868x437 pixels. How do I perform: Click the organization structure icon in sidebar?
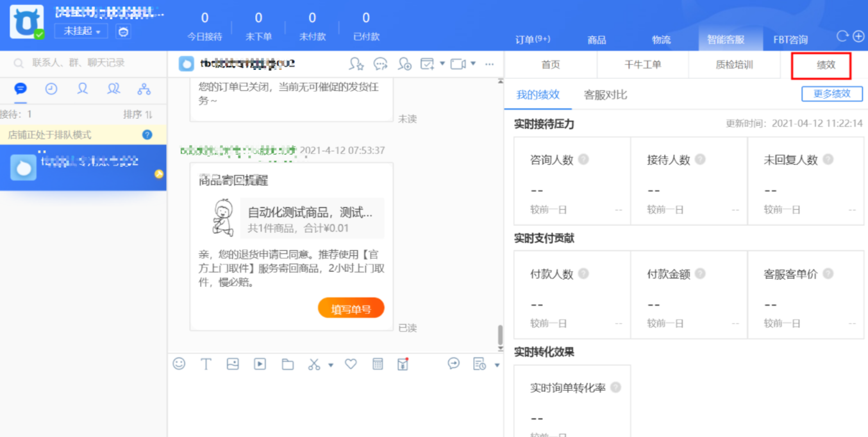coord(144,89)
